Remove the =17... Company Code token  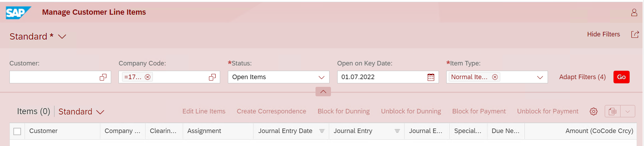[x=148, y=77]
